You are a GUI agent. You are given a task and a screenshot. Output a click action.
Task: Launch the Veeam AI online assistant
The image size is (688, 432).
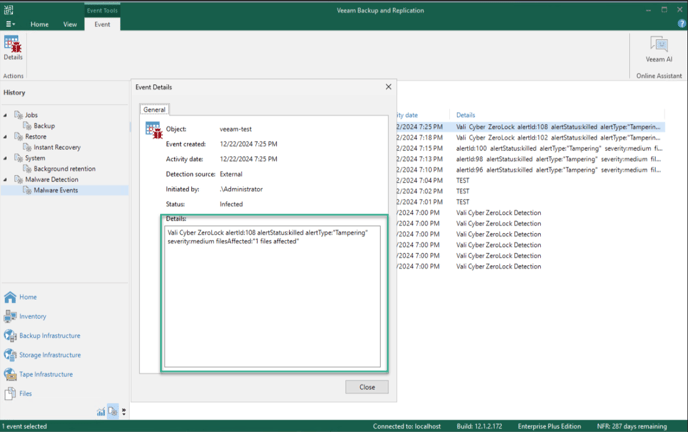point(659,50)
